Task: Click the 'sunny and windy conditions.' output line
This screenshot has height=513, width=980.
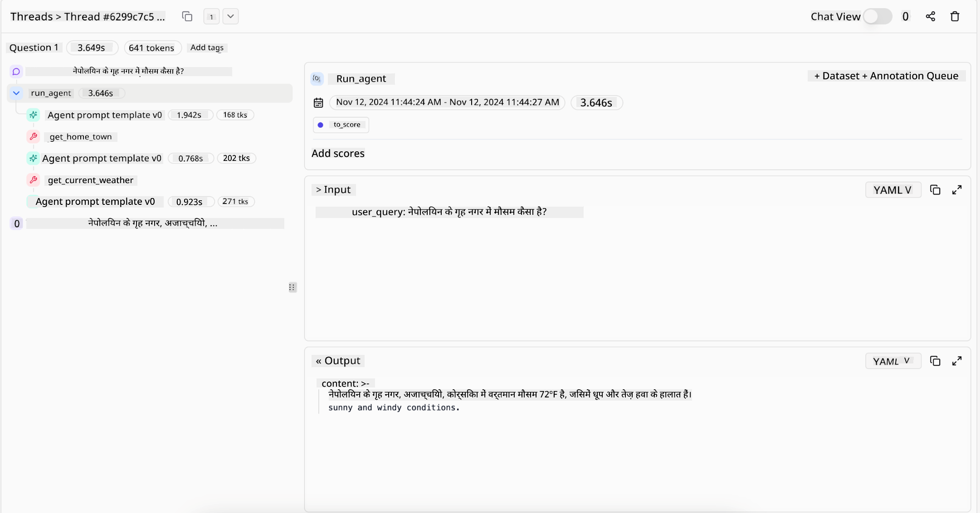Action: (394, 407)
